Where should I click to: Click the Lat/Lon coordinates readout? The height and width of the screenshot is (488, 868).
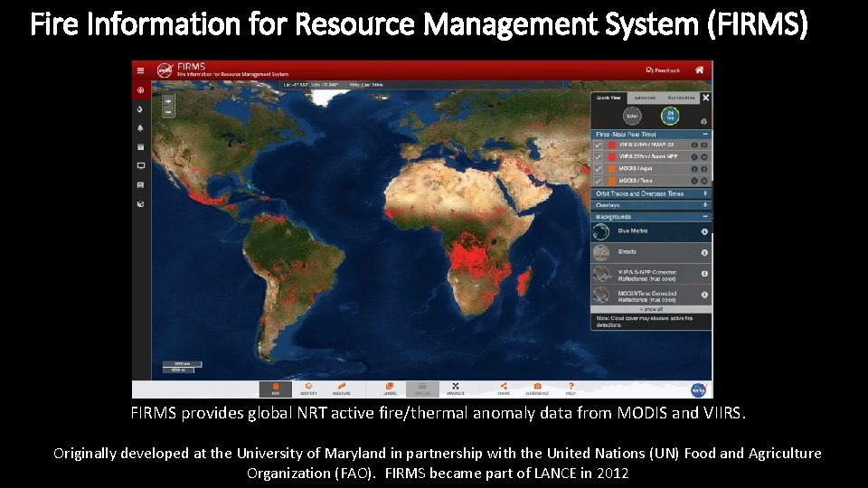click(310, 85)
